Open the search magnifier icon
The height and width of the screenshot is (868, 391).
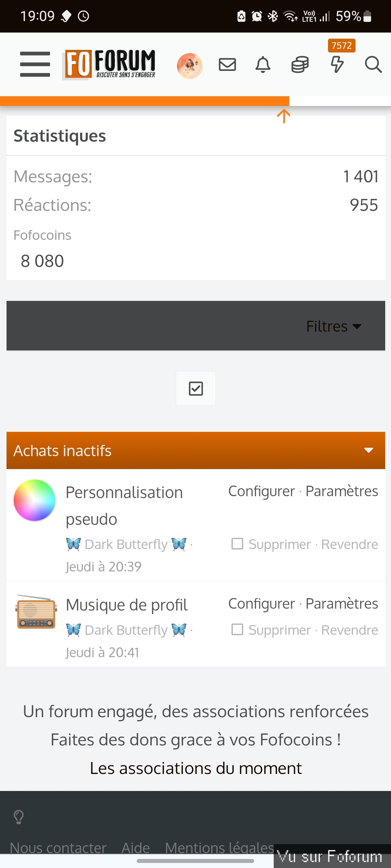[x=373, y=65]
